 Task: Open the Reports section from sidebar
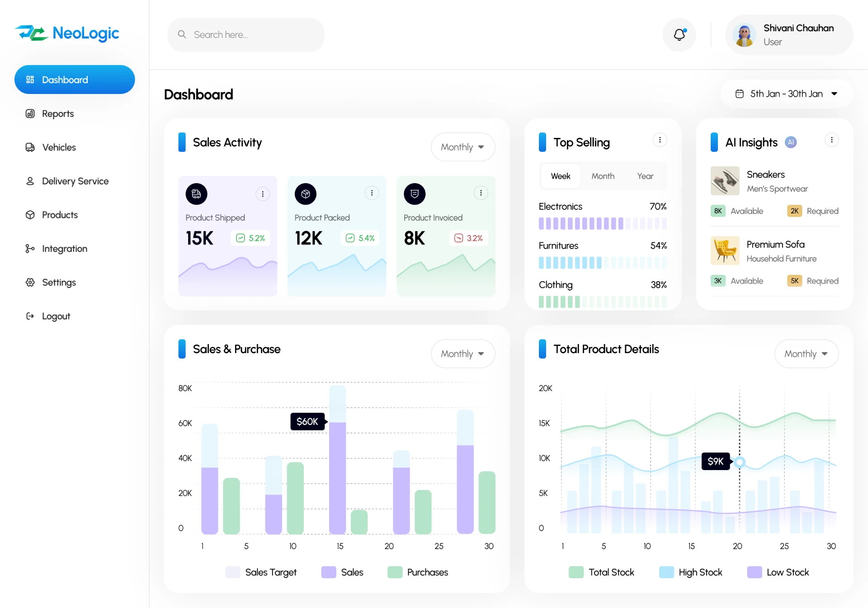[x=57, y=113]
